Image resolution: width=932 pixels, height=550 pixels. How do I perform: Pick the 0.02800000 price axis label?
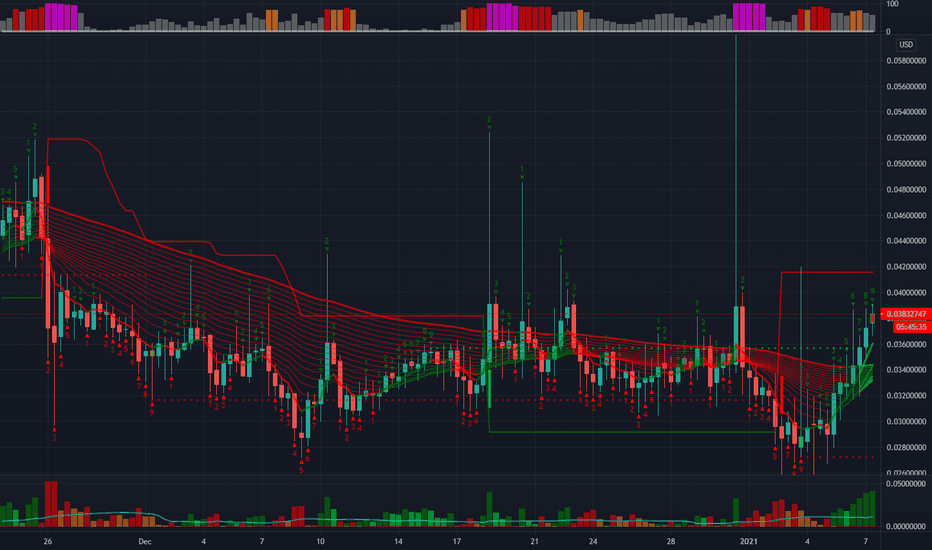pos(906,447)
